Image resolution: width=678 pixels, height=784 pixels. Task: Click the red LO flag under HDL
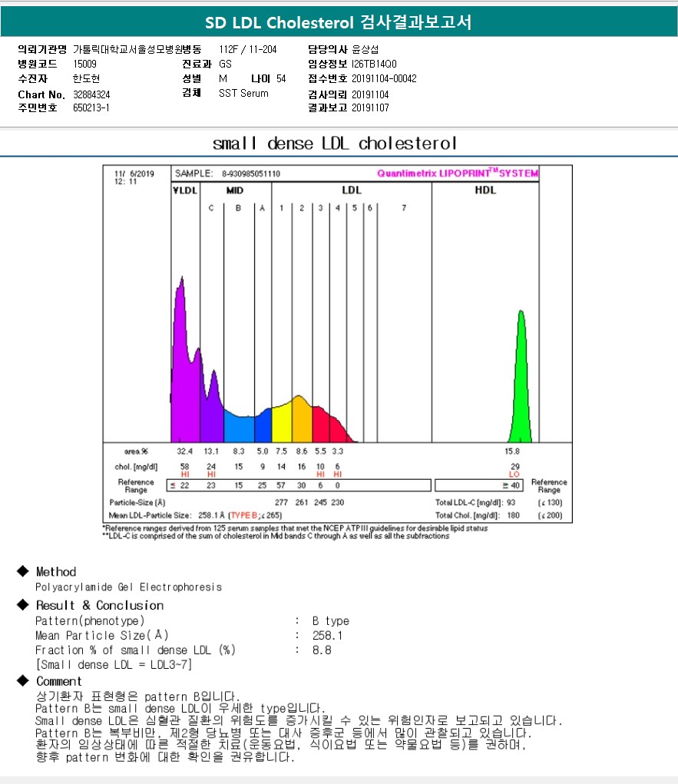click(x=514, y=474)
